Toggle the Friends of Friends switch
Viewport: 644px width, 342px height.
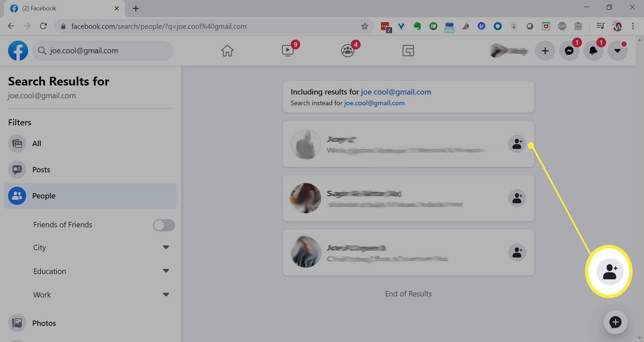click(x=164, y=225)
